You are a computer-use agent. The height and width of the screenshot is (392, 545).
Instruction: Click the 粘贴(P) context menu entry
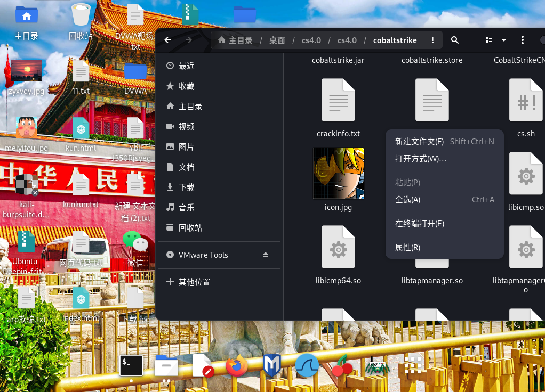click(x=445, y=183)
